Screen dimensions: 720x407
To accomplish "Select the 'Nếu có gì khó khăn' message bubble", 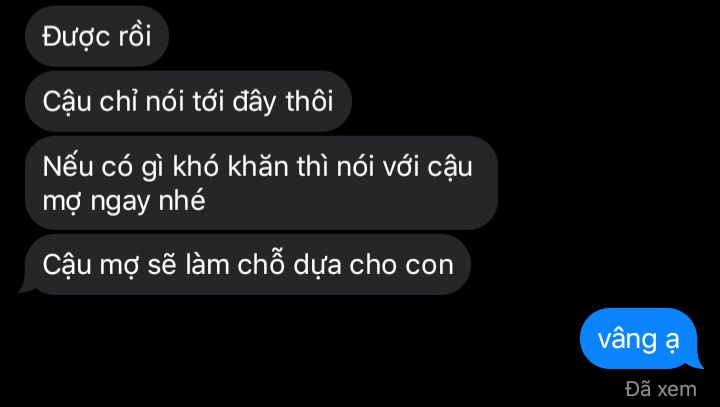I will (x=261, y=183).
